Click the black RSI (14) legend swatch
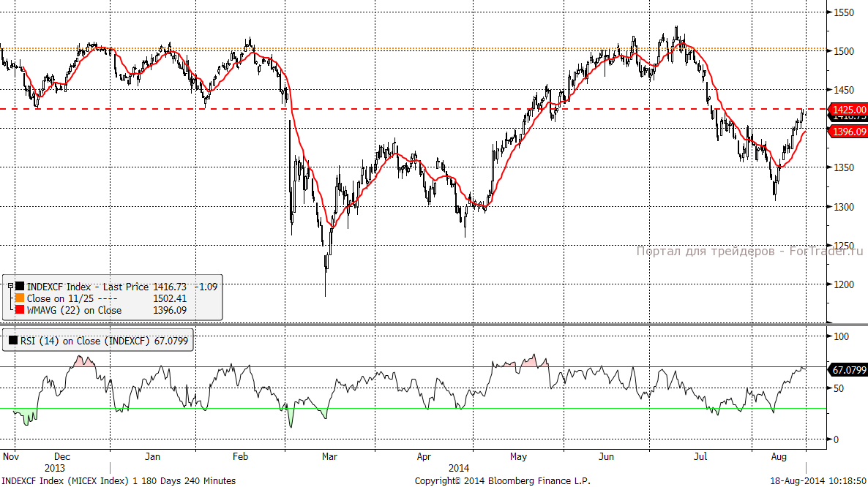Image resolution: width=868 pixels, height=487 pixels. tap(13, 341)
